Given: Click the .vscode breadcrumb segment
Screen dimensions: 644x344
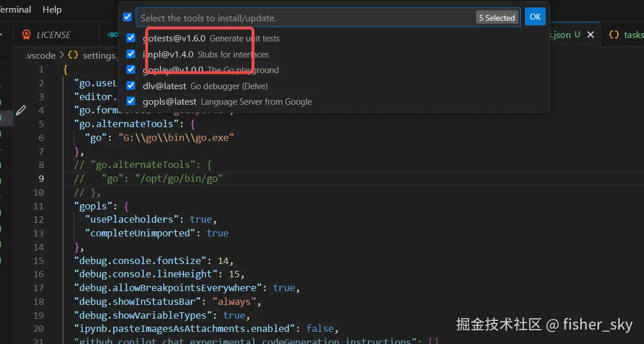Looking at the screenshot, I should coord(40,55).
